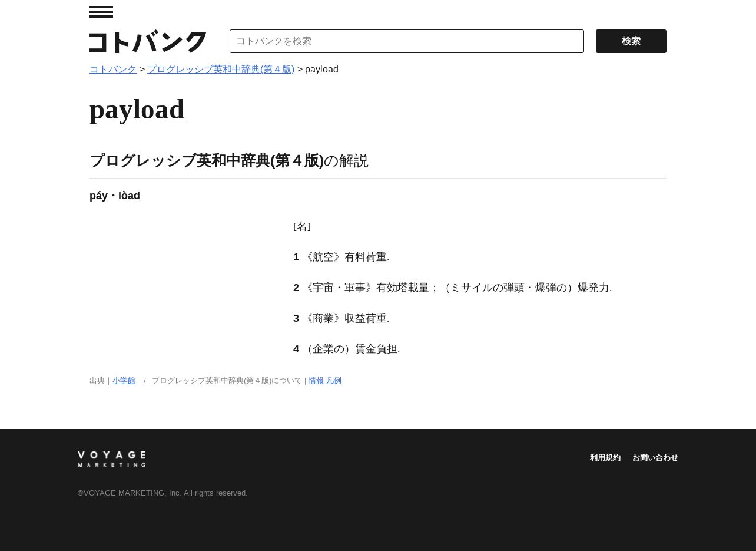Focus the コトバンクを検索 search field

(x=407, y=41)
